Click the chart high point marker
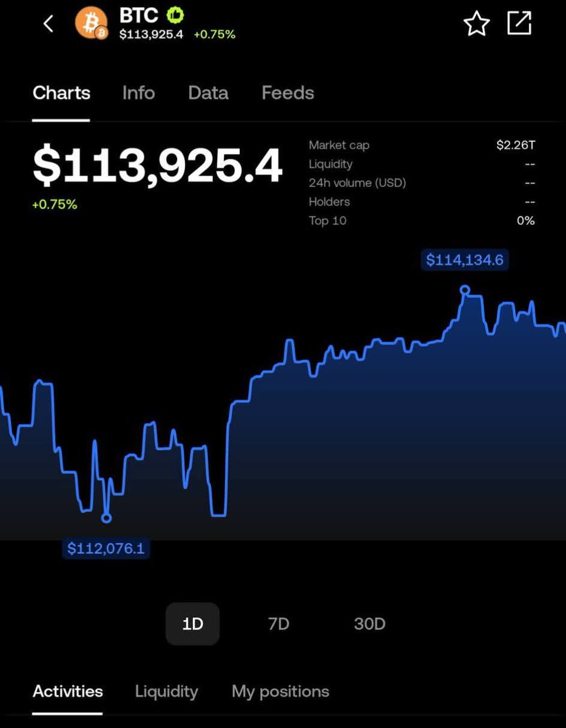This screenshot has height=728, width=566. coord(465,290)
